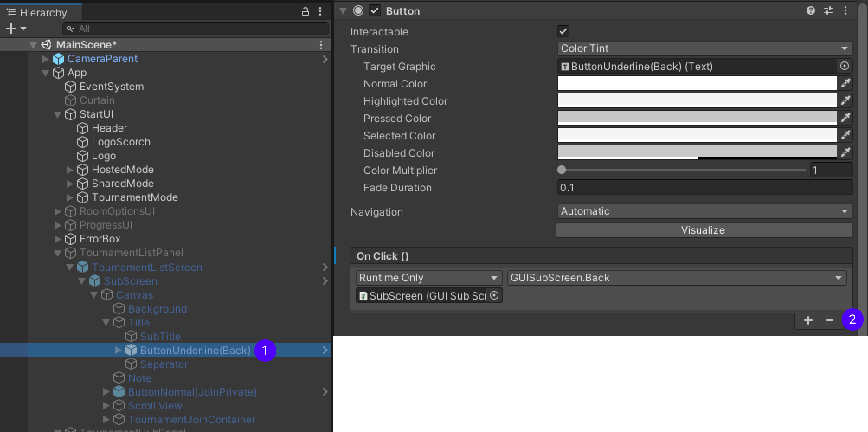Remove On Click event with minus icon
The image size is (868, 432).
click(829, 320)
